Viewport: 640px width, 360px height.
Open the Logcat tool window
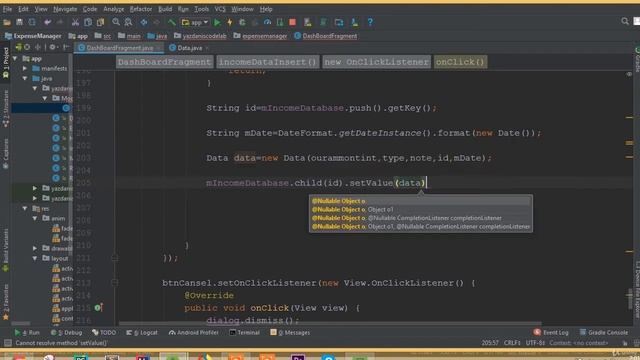click(142, 333)
